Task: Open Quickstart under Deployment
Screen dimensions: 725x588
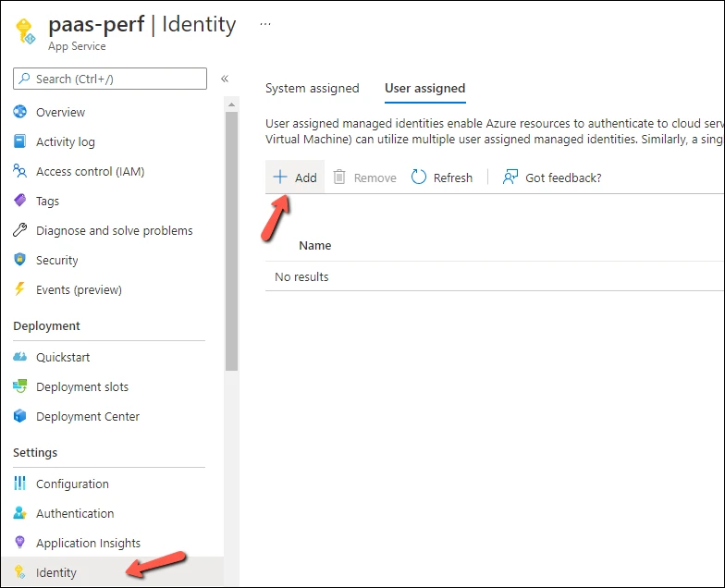Action: point(63,357)
